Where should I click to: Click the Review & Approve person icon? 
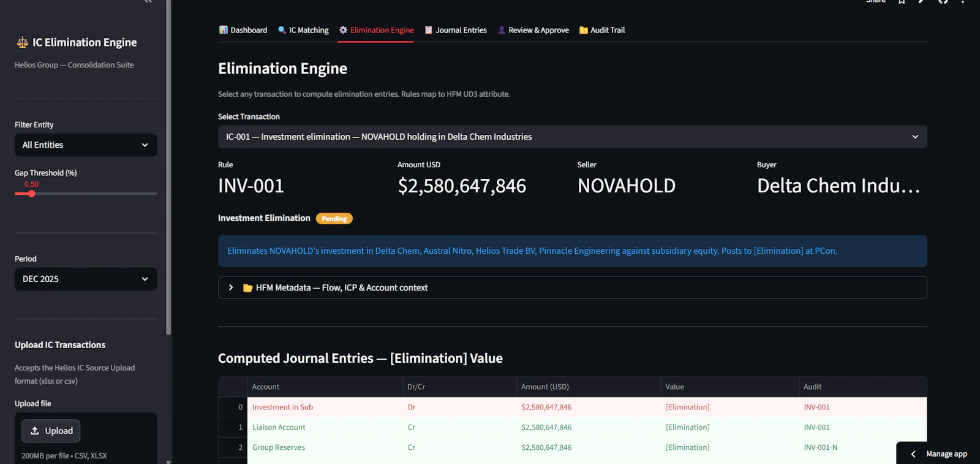click(502, 30)
